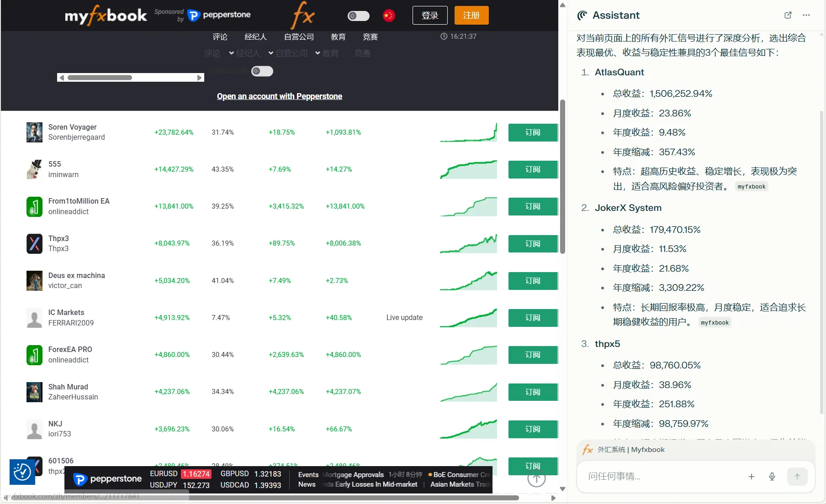Click the 登录 login button
The width and height of the screenshot is (826, 504).
(x=429, y=16)
